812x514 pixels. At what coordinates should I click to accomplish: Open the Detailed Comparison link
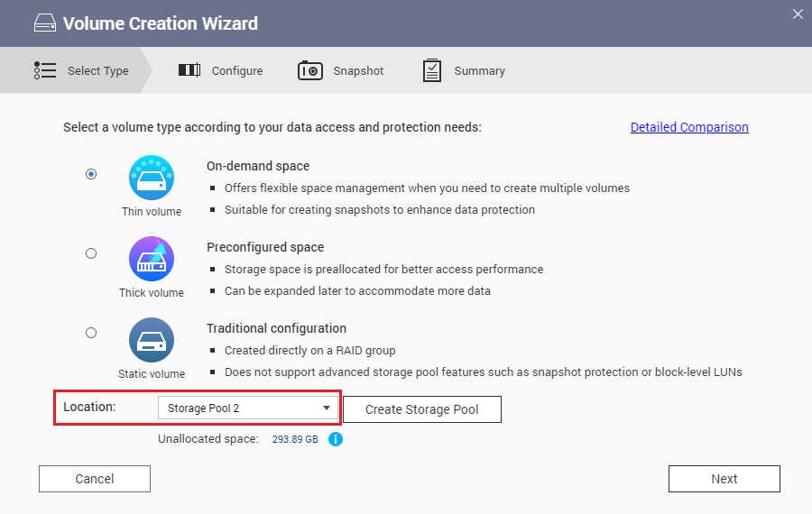tap(689, 127)
